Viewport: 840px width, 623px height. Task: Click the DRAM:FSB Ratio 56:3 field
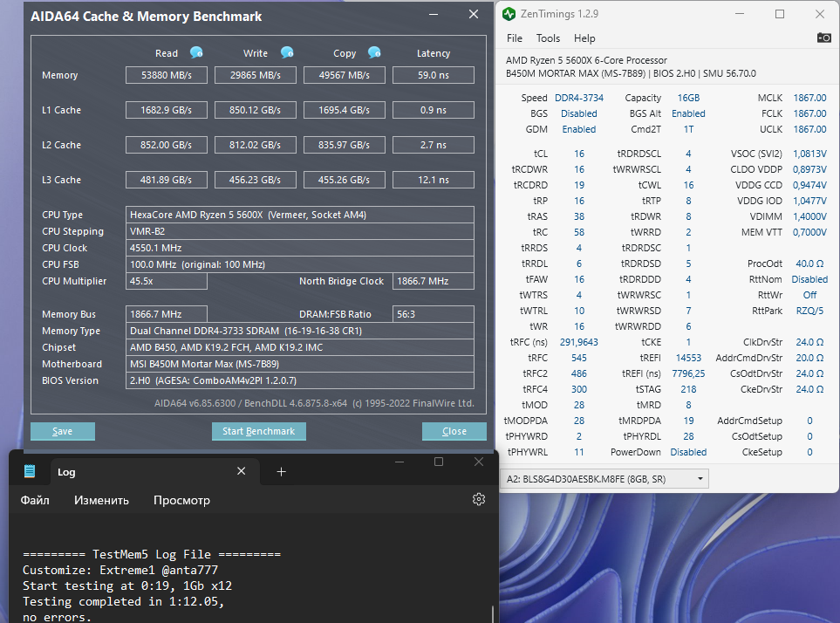(434, 314)
